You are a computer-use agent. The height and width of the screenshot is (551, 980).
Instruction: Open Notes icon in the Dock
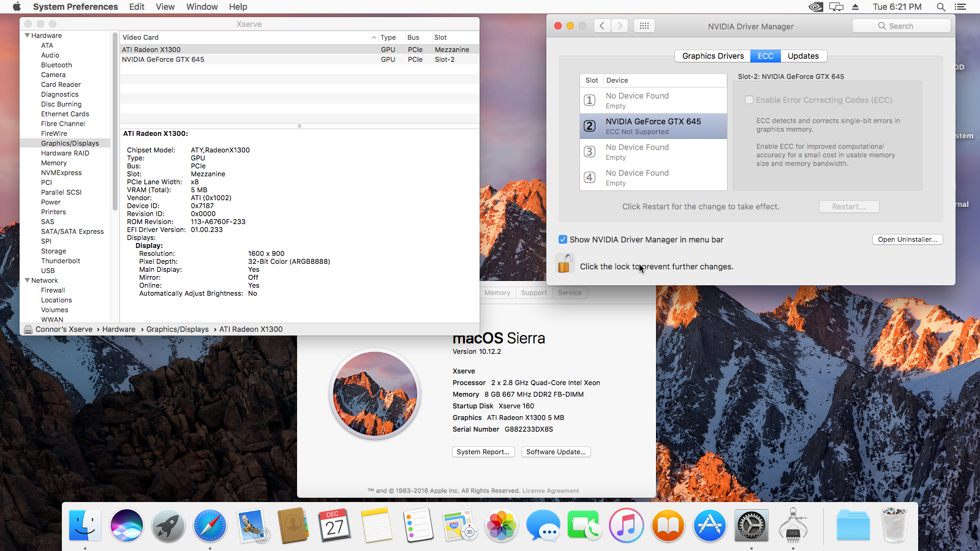[x=377, y=525]
